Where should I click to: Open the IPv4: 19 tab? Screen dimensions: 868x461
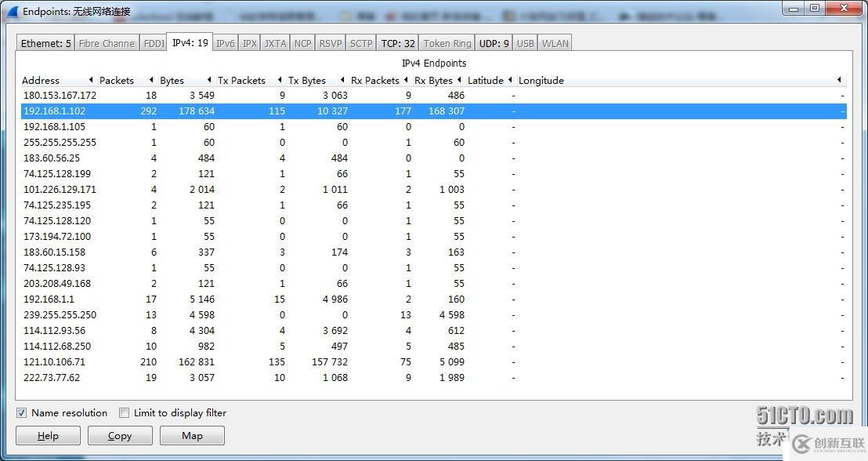190,42
